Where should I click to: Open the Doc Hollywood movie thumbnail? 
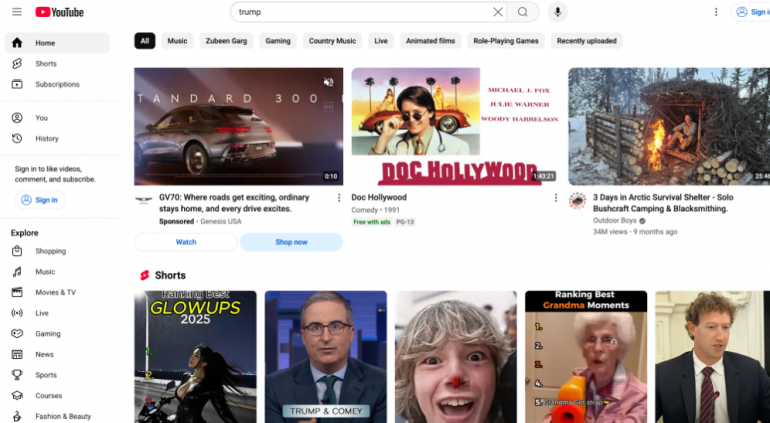tap(456, 126)
